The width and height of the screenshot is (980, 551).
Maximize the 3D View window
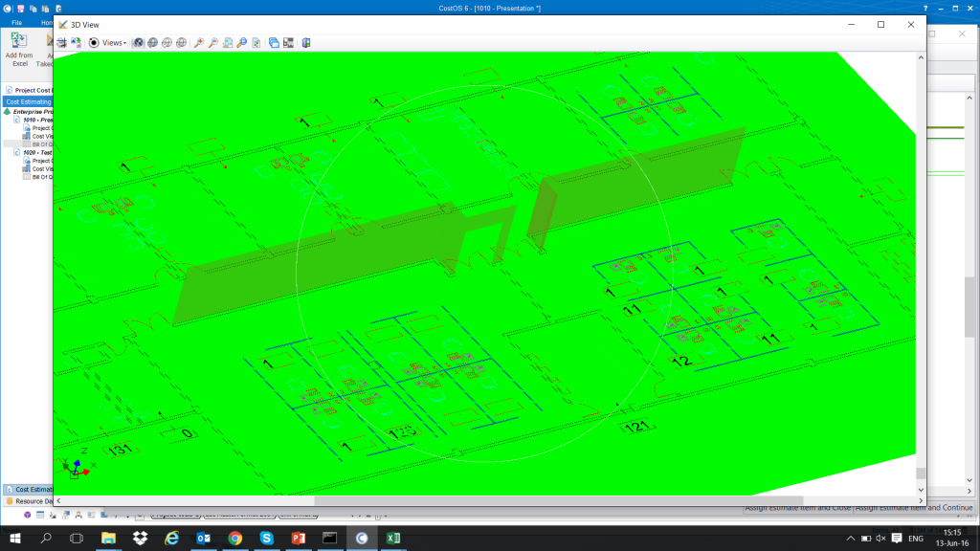(x=880, y=24)
